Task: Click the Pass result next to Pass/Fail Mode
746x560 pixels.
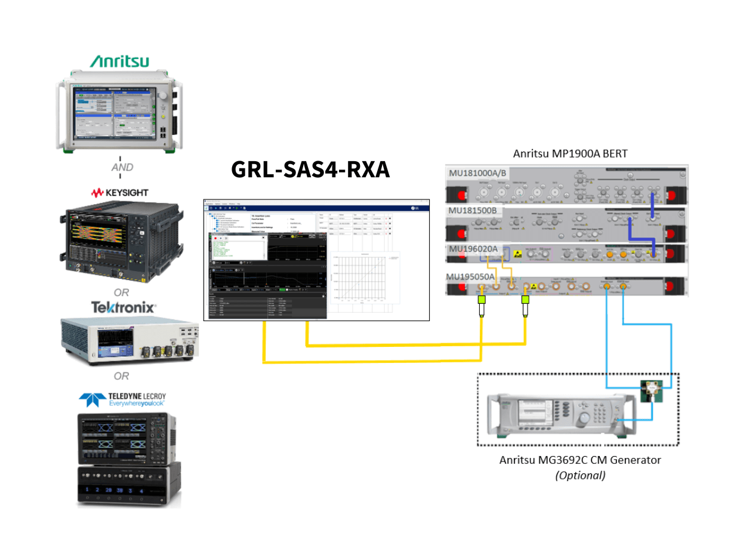Action: coord(291,219)
